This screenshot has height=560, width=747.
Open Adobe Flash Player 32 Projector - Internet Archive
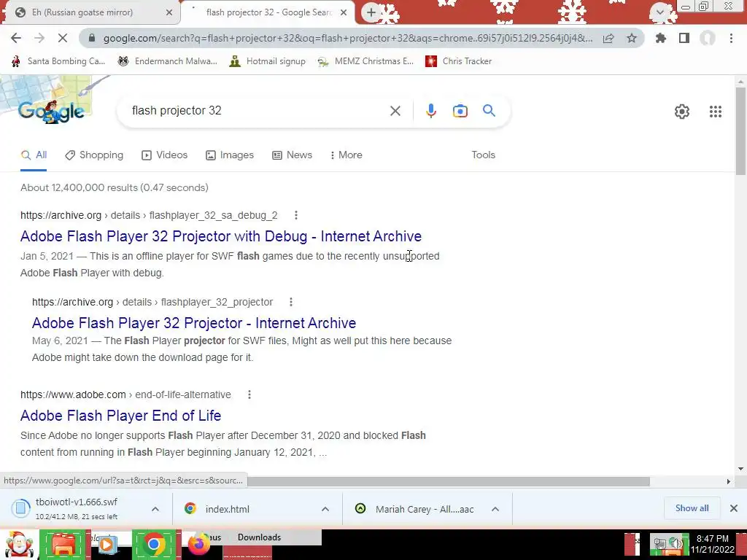point(194,323)
